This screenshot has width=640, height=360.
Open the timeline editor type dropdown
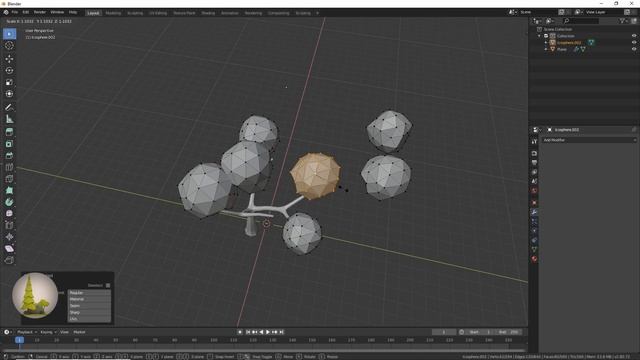point(8,332)
